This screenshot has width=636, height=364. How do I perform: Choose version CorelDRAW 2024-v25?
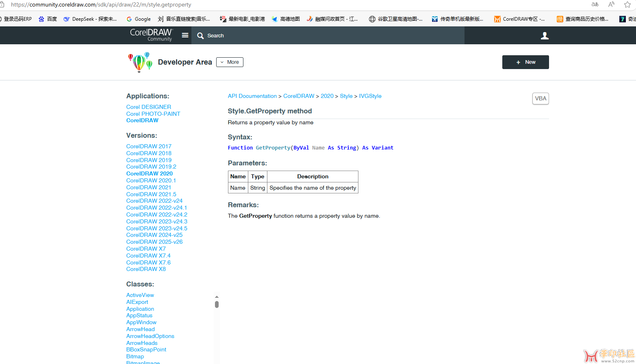point(154,235)
